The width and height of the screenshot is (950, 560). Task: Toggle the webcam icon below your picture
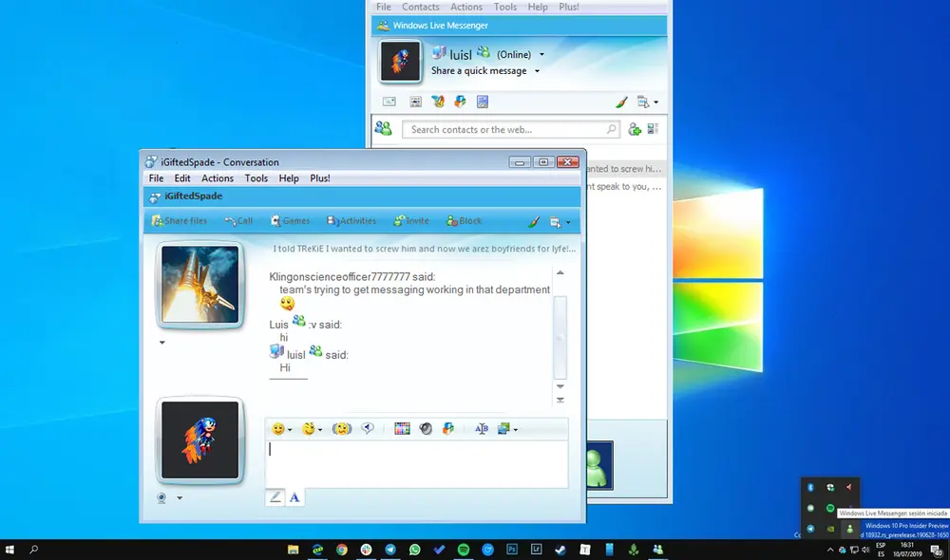point(162,497)
